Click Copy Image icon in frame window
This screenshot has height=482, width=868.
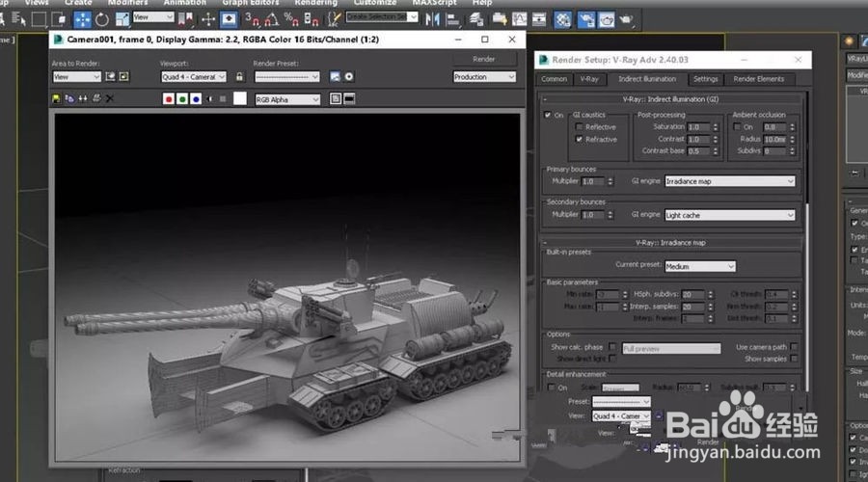click(x=69, y=98)
